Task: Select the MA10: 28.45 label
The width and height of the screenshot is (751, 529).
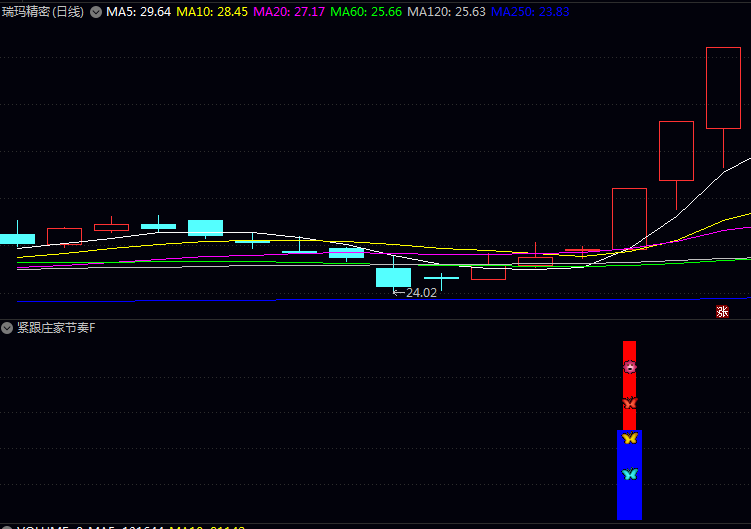Action: click(212, 12)
